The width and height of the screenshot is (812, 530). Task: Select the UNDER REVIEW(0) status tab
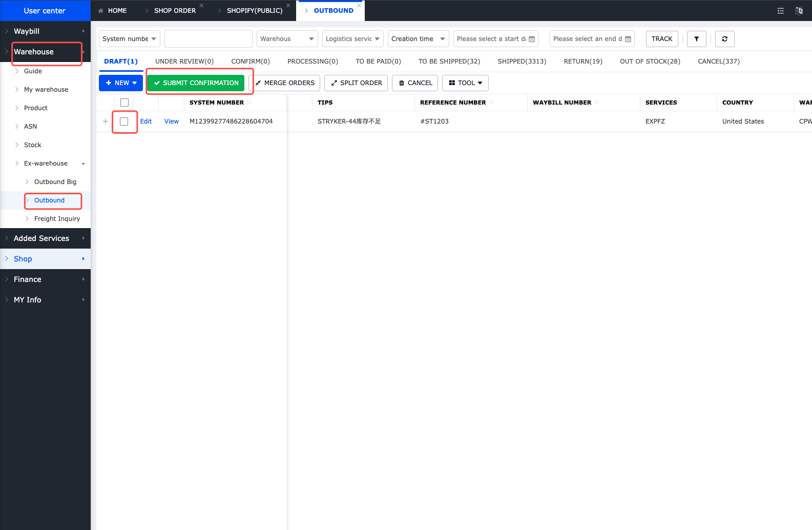pos(184,62)
